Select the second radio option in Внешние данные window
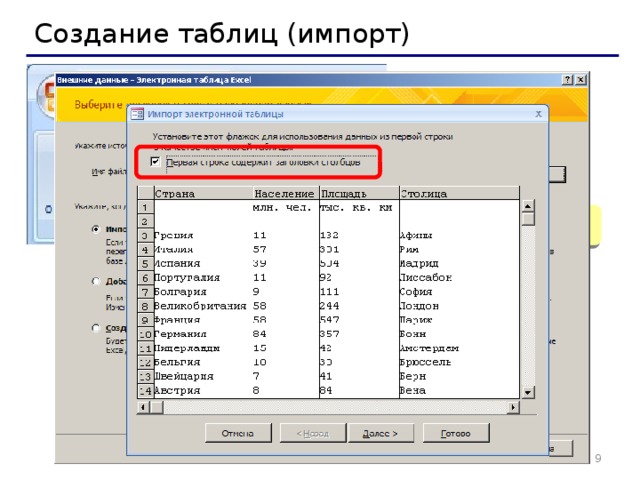 tap(96, 281)
